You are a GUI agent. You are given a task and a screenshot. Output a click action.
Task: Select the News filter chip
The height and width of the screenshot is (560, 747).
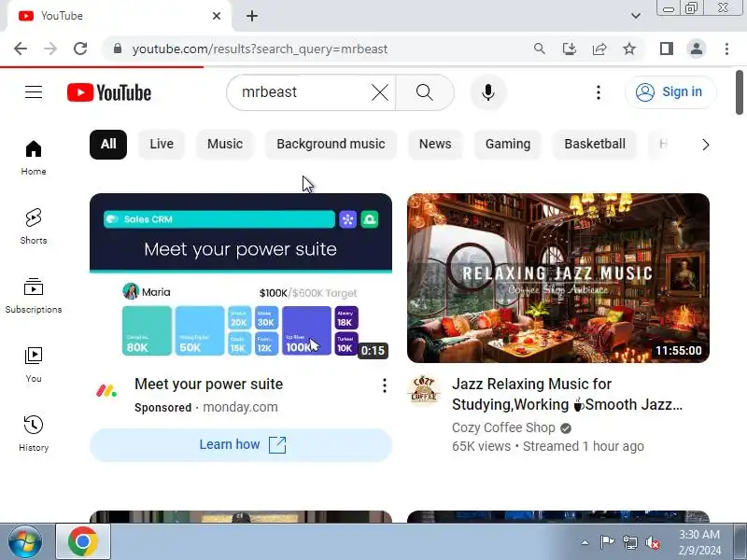[x=435, y=145]
